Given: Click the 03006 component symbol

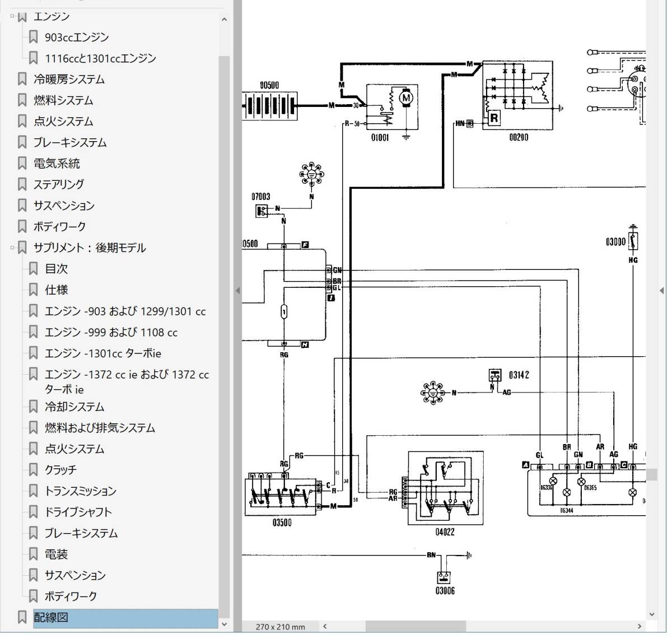Looking at the screenshot, I should [x=445, y=577].
